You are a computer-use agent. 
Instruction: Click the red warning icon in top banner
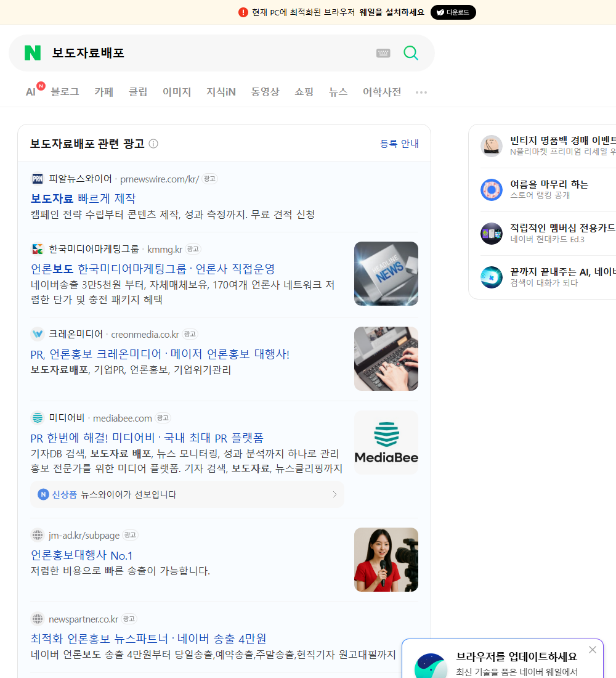(243, 12)
